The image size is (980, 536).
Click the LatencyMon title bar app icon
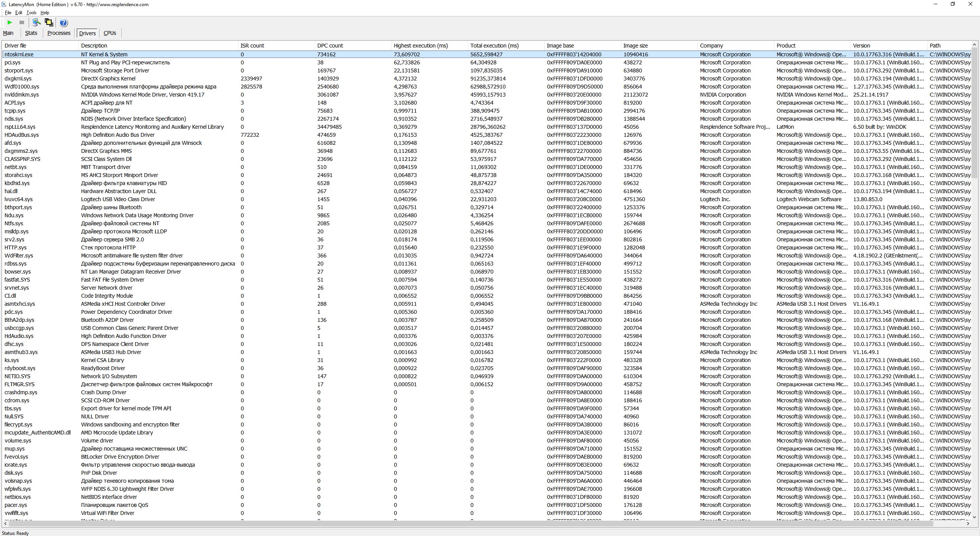coord(4,4)
